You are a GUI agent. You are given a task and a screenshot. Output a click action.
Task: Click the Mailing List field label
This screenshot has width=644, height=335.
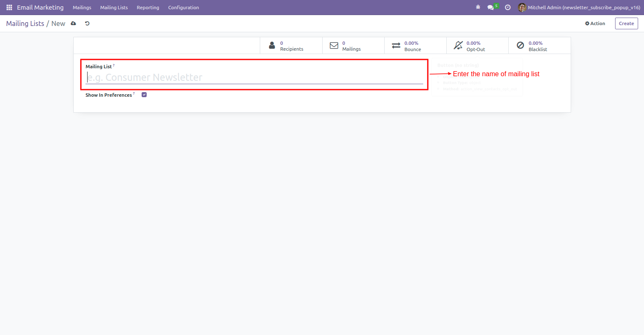pyautogui.click(x=99, y=67)
